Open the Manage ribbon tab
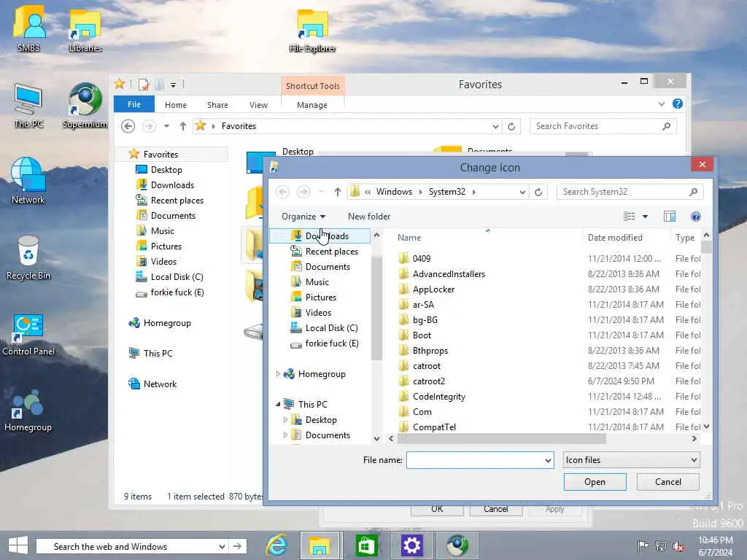 [312, 105]
